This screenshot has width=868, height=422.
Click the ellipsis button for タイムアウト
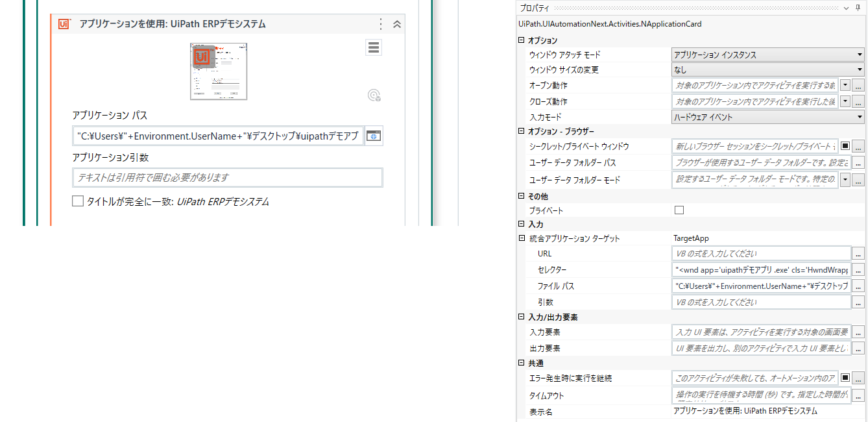point(858,395)
